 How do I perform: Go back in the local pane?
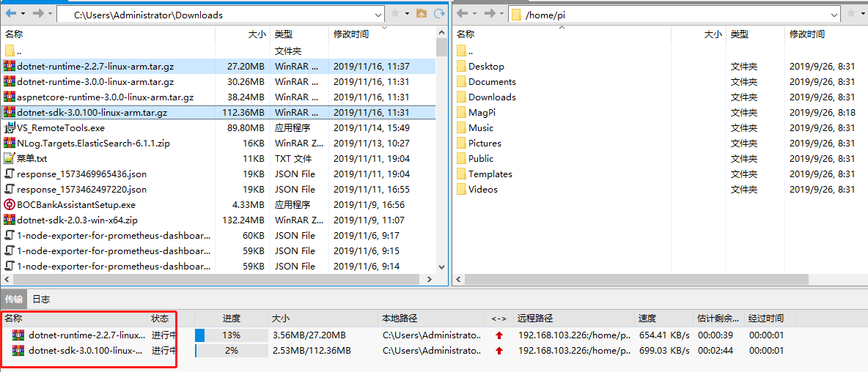coord(10,14)
